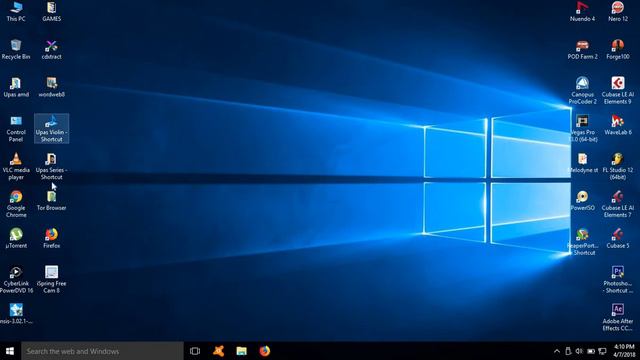
Task: Open the tray USB safely remove icon
Action: pyautogui.click(x=568, y=351)
